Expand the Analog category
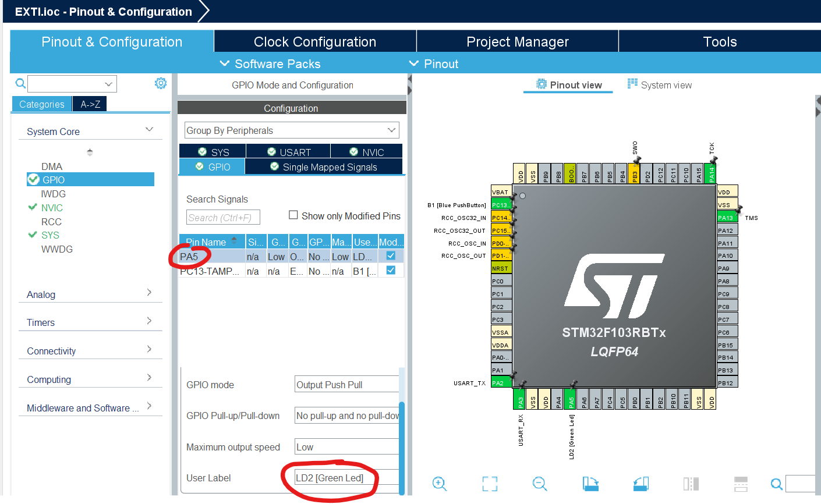 point(149,292)
